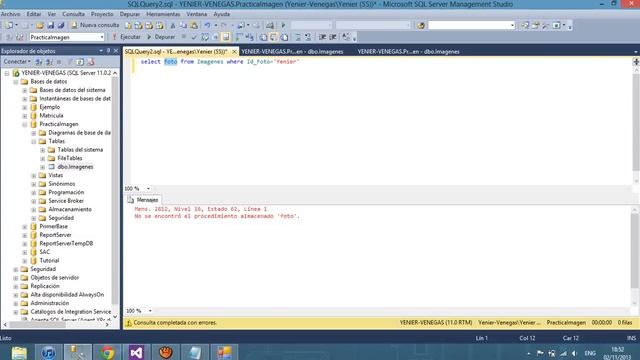
Task: Click the Uncomment selected lines icon
Action: point(308,37)
